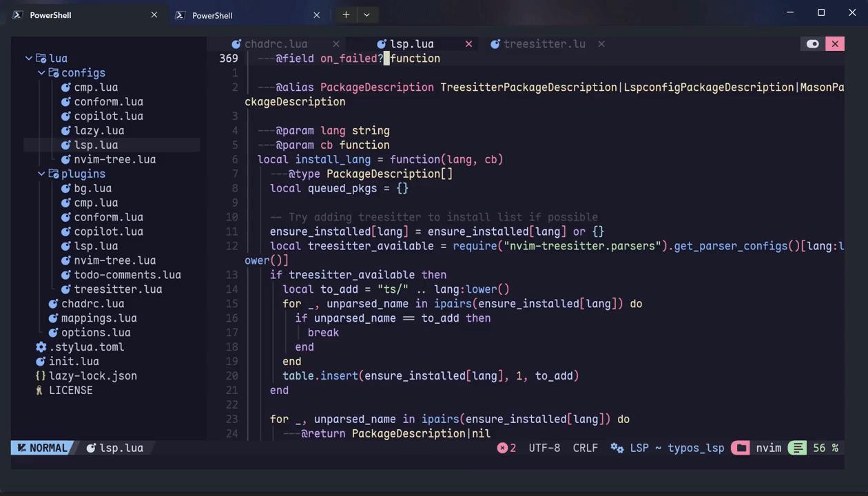This screenshot has width=868, height=496.
Task: Select the nvim folder icon in statusline
Action: (x=741, y=448)
